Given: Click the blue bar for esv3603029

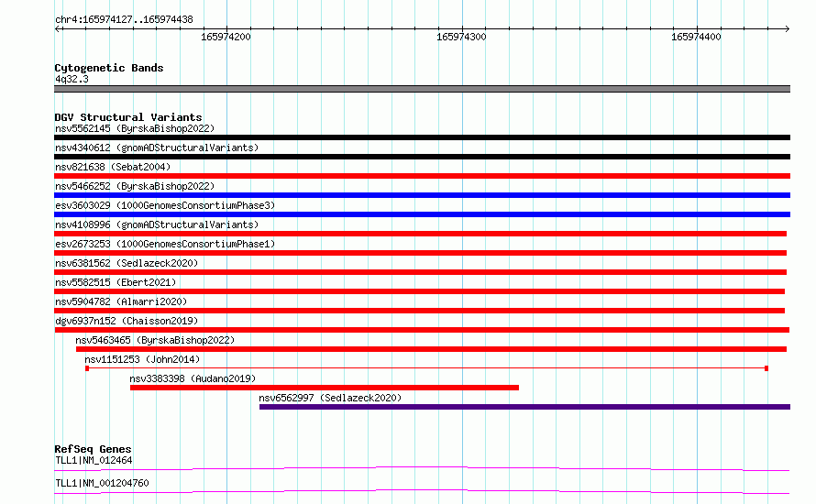Looking at the screenshot, I should click(x=422, y=214).
